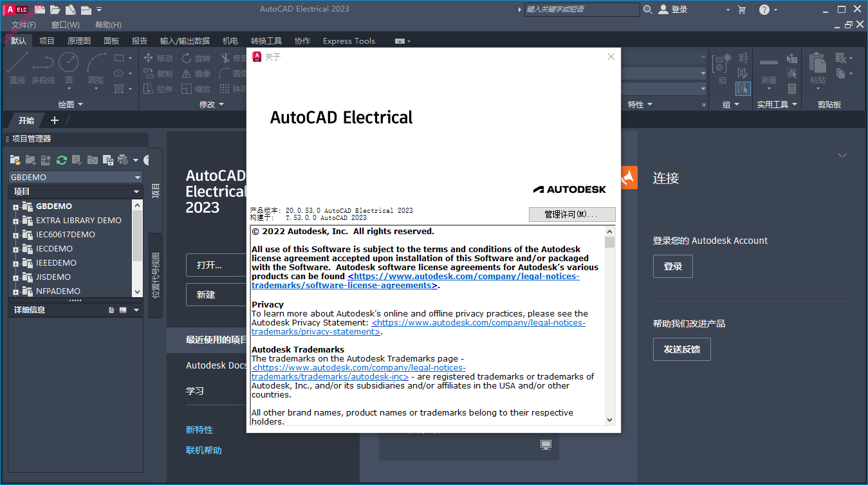Click the New Project icon in Project Manager
Viewport: 868px width, 485px height.
[x=30, y=160]
